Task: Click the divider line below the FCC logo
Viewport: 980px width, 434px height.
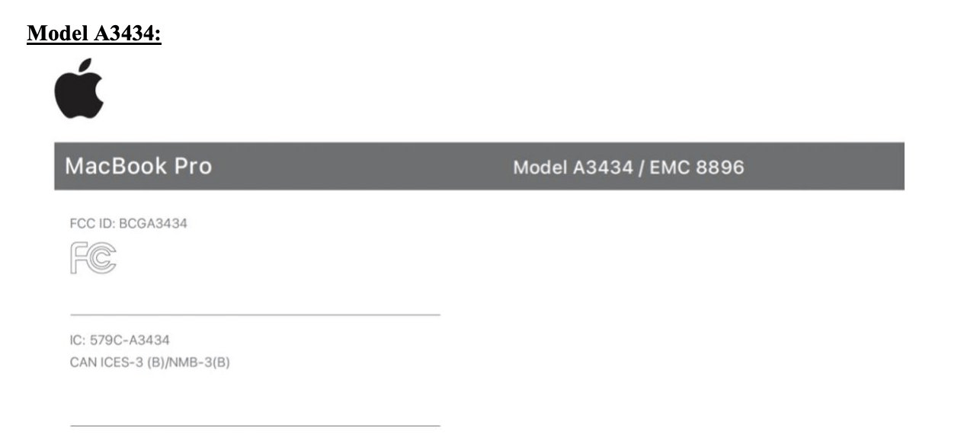Action: 255,314
